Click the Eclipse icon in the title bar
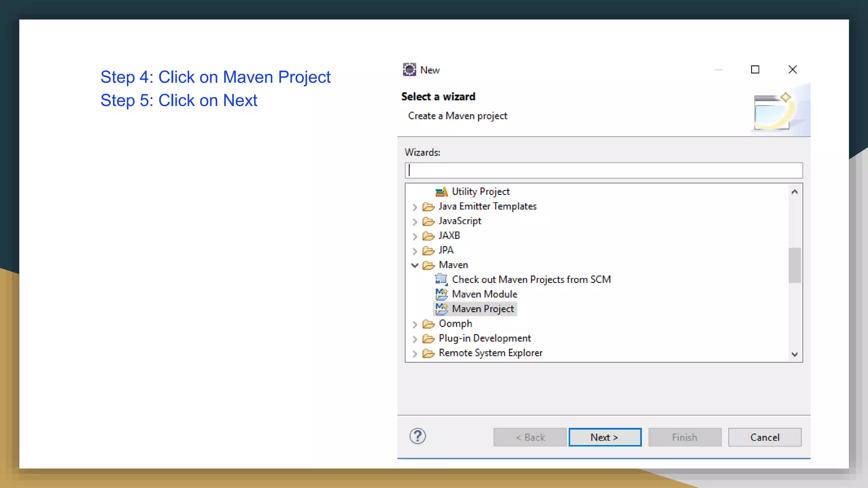The height and width of the screenshot is (488, 868). (x=409, y=69)
